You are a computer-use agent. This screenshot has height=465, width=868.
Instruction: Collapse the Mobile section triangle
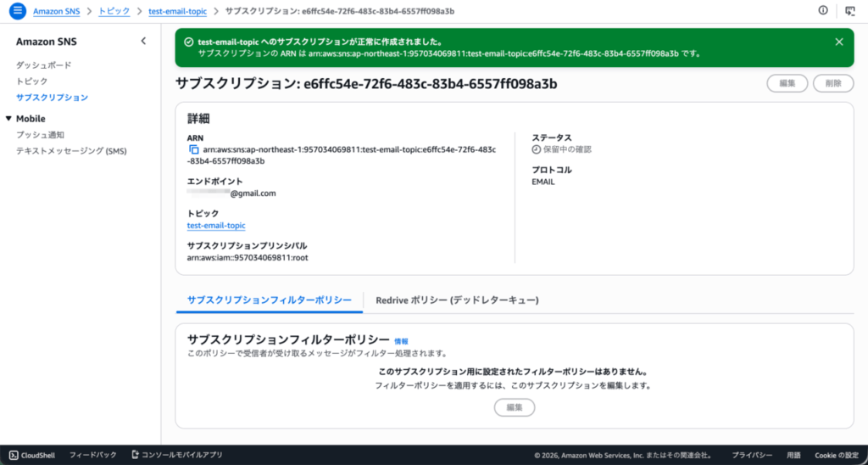pyautogui.click(x=8, y=119)
